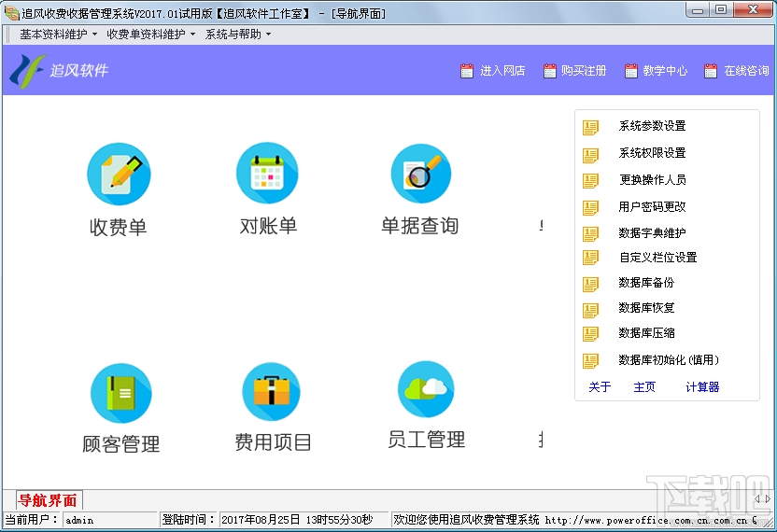
Task: Open the 费用项目 briefcase icon
Action: (271, 391)
